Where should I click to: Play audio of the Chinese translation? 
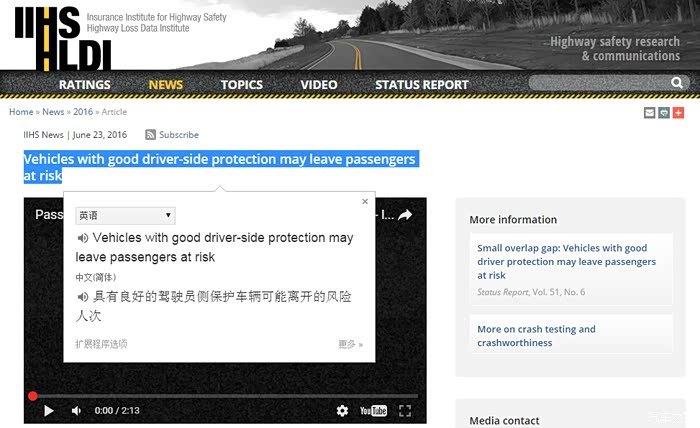tap(82, 297)
